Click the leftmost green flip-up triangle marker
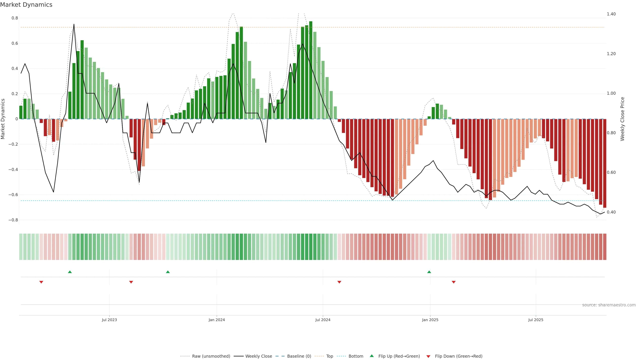 pos(70,272)
